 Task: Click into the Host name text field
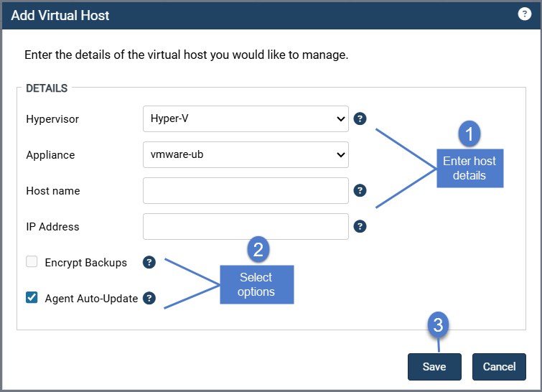tap(246, 190)
